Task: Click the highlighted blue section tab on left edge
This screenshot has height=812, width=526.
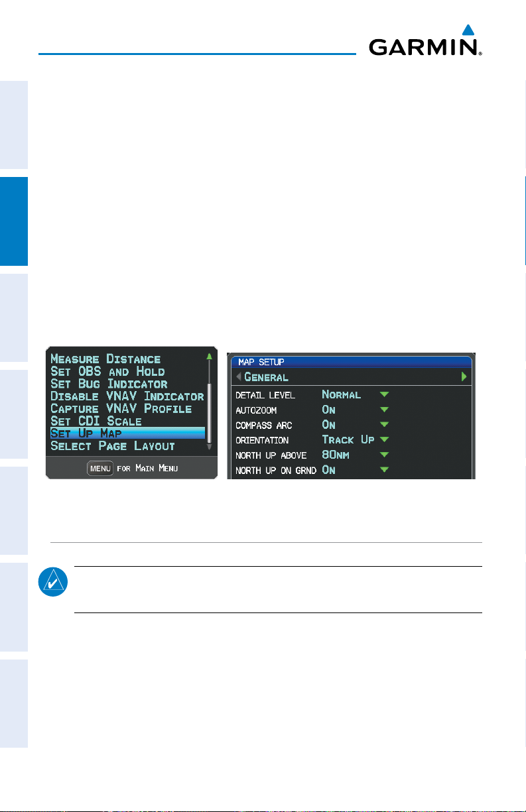Action: [14, 221]
